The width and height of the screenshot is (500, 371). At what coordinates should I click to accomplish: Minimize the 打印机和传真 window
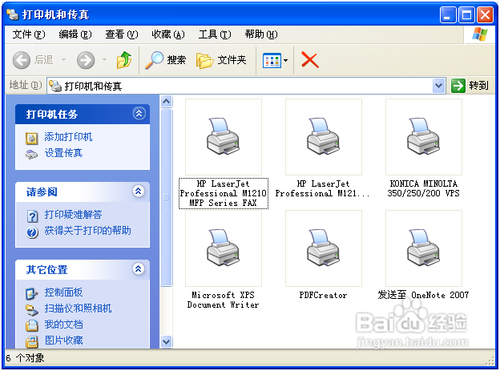(x=448, y=15)
